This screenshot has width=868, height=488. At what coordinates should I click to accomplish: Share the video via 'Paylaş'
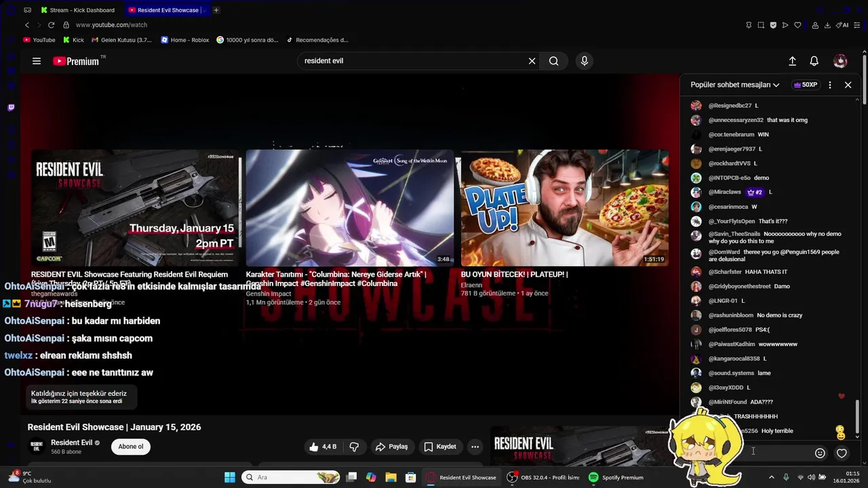click(x=392, y=447)
